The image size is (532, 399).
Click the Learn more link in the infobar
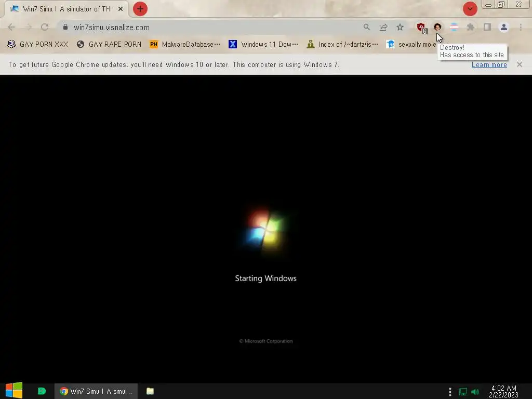tap(489, 64)
